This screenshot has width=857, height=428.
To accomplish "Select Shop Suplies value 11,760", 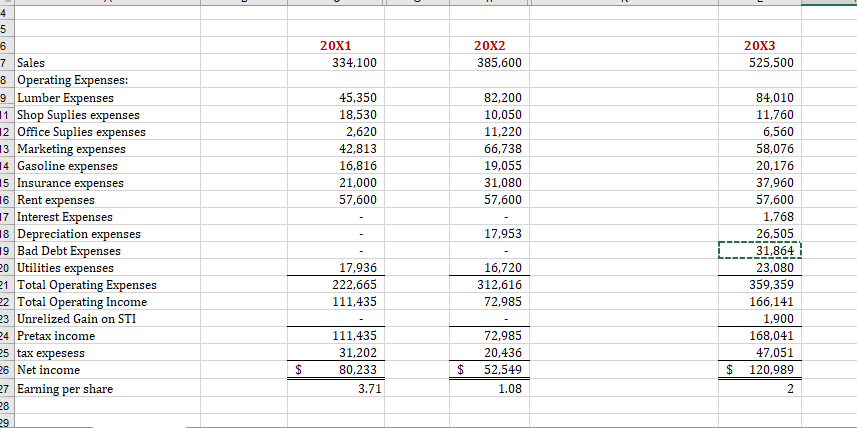I will pos(759,115).
